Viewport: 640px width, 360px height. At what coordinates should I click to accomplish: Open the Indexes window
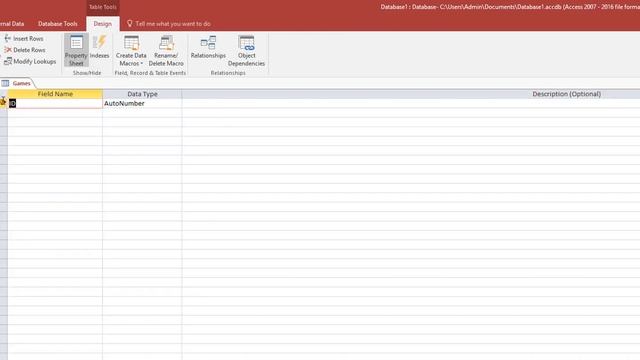click(99, 47)
